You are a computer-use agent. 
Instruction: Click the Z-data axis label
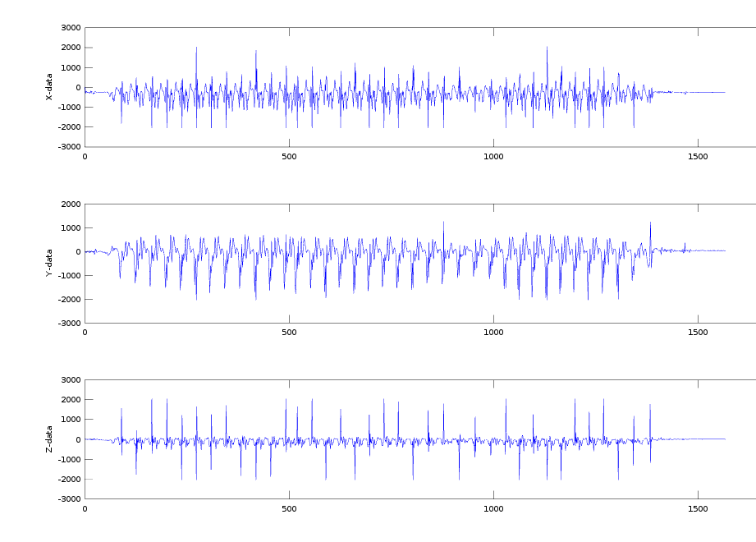click(x=48, y=439)
